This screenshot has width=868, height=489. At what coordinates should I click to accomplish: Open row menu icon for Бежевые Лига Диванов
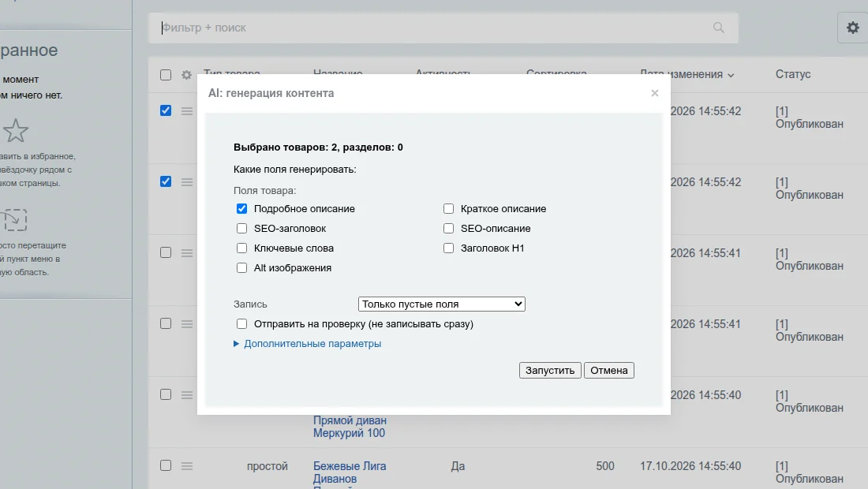point(187,466)
